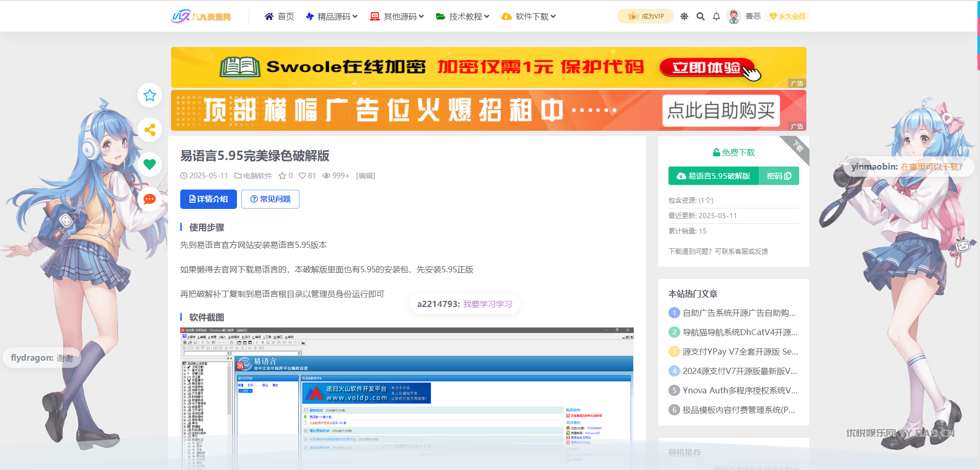
Task: Click the star favorite icon in floating sidebar
Action: click(x=150, y=95)
